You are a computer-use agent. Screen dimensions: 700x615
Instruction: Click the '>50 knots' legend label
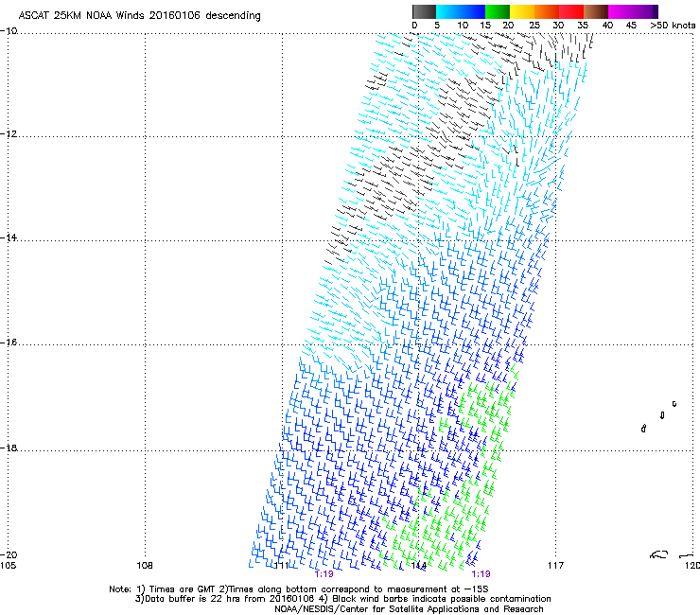point(673,26)
